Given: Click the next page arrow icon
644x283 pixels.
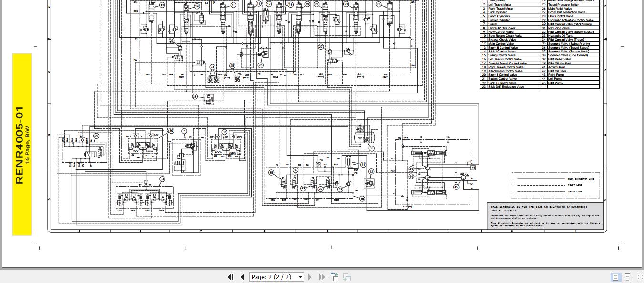Looking at the screenshot, I should [x=310, y=276].
